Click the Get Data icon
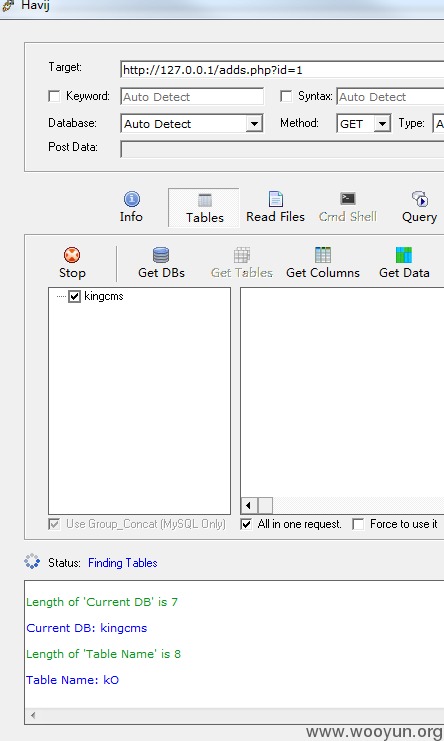444x741 pixels. (404, 255)
